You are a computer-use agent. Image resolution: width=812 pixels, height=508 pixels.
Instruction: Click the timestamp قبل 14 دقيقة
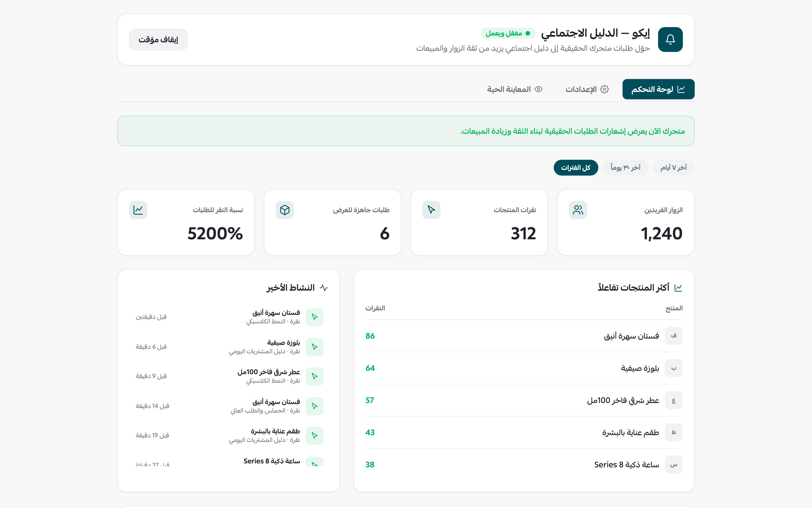coord(152,406)
